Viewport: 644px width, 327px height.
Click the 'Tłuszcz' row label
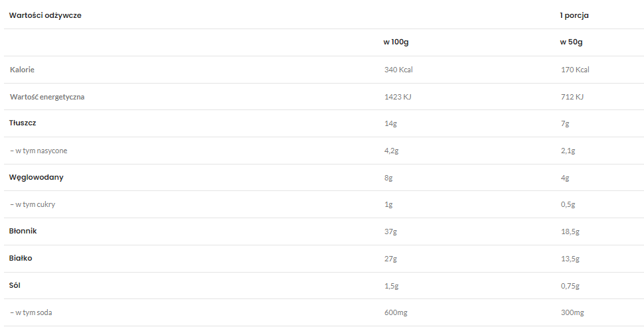click(x=24, y=123)
